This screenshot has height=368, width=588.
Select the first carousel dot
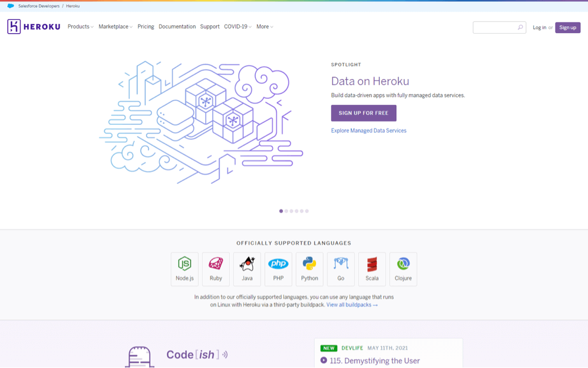281,211
